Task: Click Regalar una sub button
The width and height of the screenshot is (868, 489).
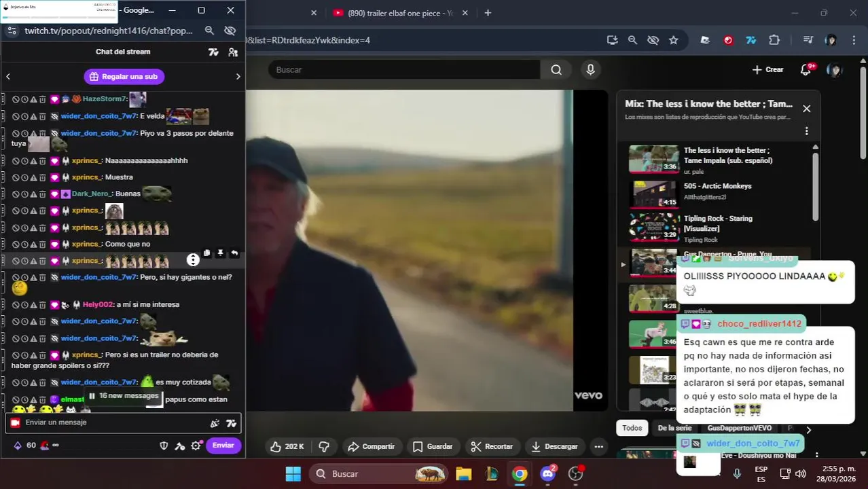Action: (x=124, y=77)
